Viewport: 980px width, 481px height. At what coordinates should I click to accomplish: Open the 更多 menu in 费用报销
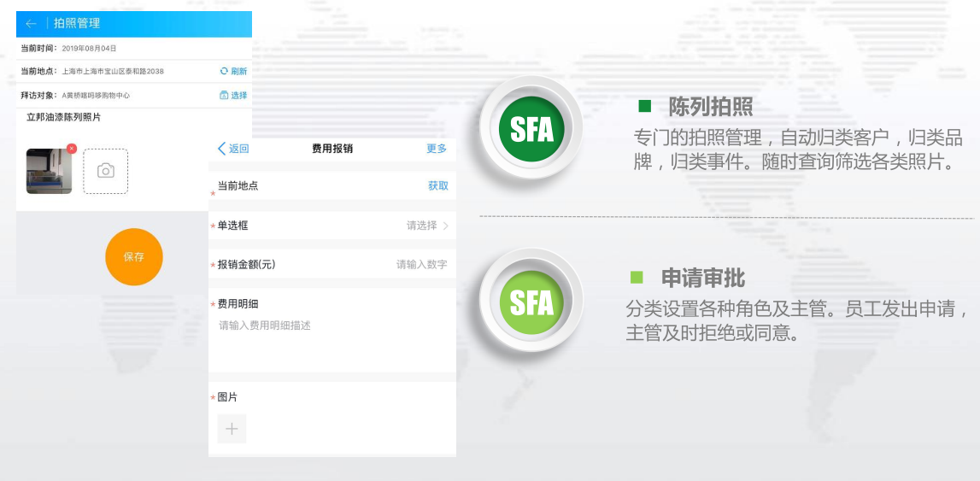pos(437,149)
